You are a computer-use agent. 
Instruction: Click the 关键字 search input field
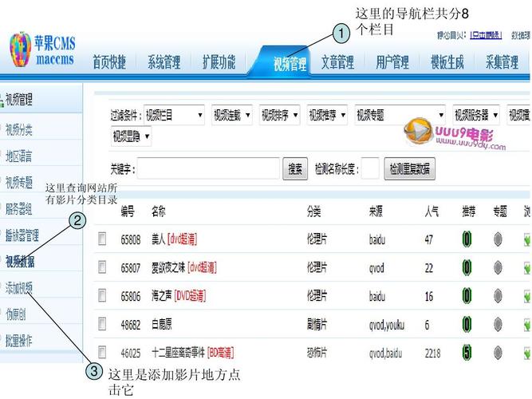(x=210, y=169)
